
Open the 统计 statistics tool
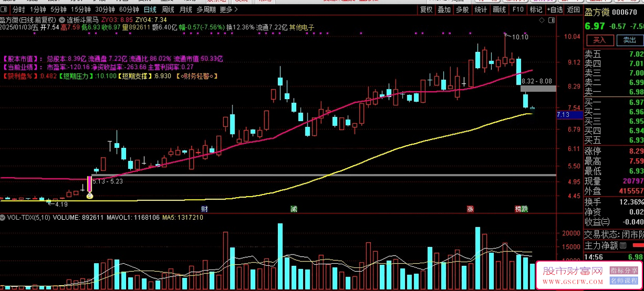(x=481, y=10)
